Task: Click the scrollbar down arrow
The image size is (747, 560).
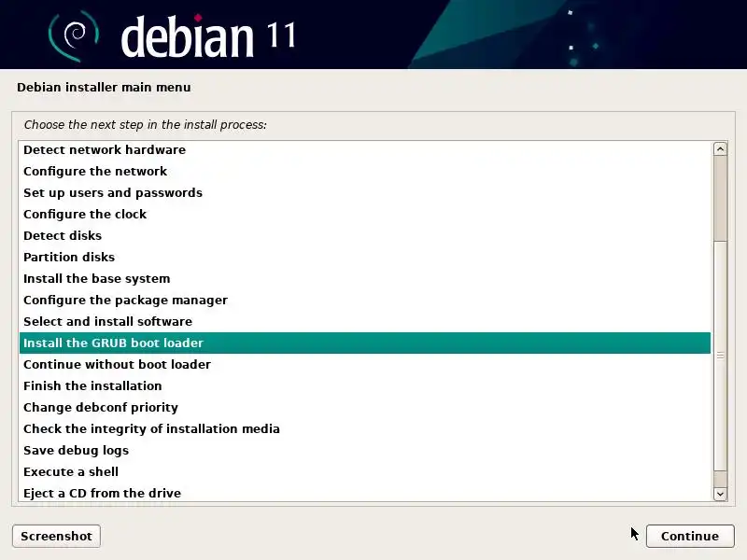Action: (720, 494)
